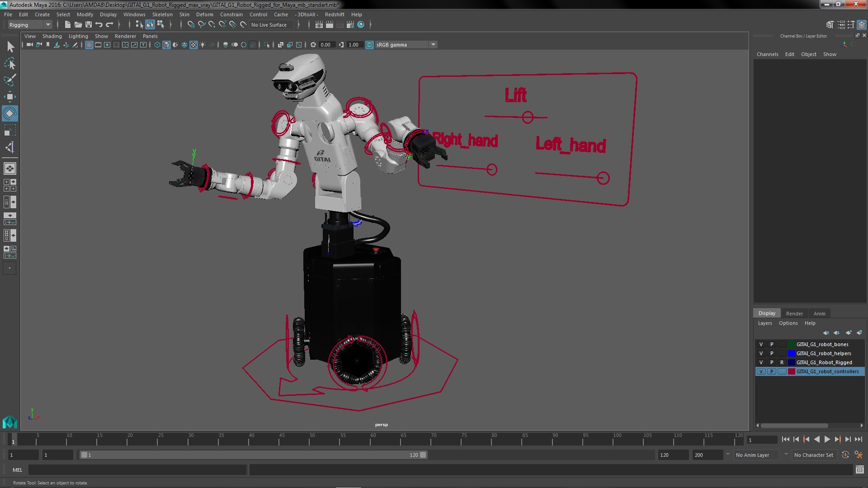Open Render Settings clapperboard gear icon
This screenshot has height=488, width=868.
point(350,25)
